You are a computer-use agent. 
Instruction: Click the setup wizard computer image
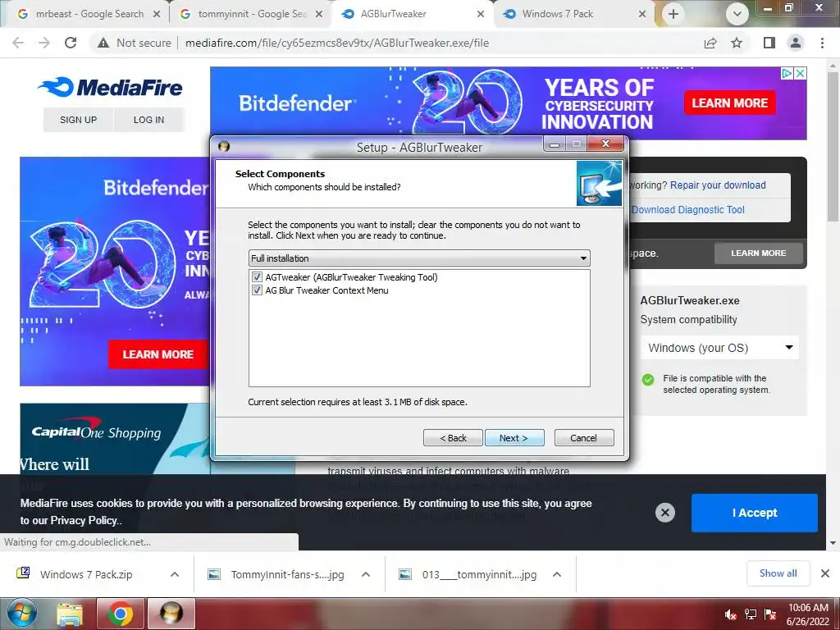tap(600, 183)
